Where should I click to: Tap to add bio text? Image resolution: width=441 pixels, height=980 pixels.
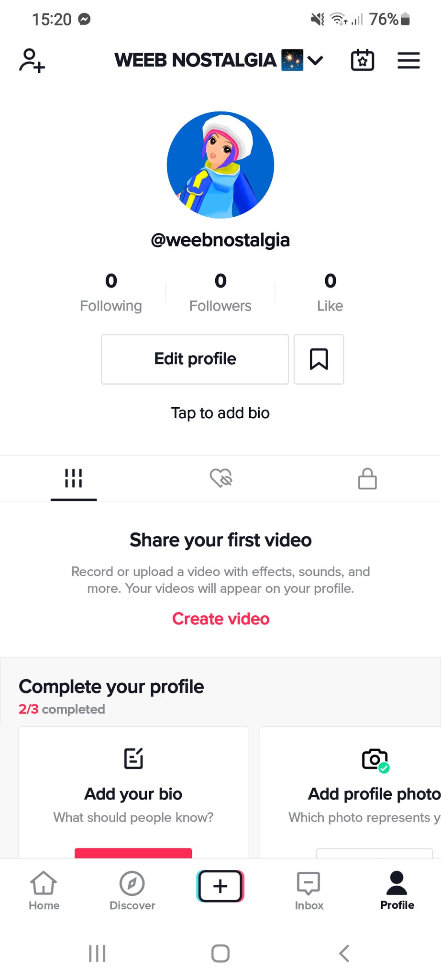tap(220, 413)
